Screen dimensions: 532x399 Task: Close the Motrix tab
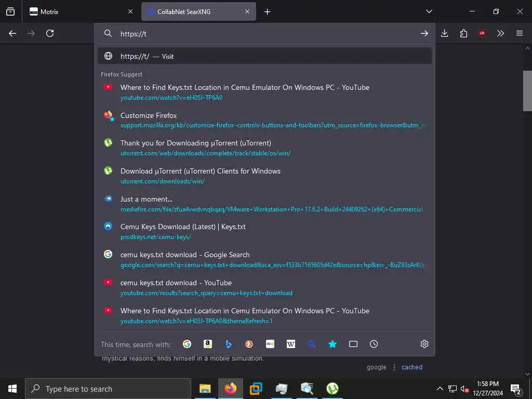pyautogui.click(x=130, y=11)
